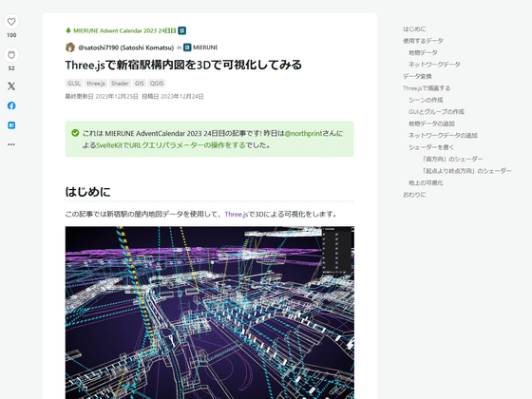Click the MIERUNE organization logo after 'in'
532x399 pixels.
pos(187,47)
